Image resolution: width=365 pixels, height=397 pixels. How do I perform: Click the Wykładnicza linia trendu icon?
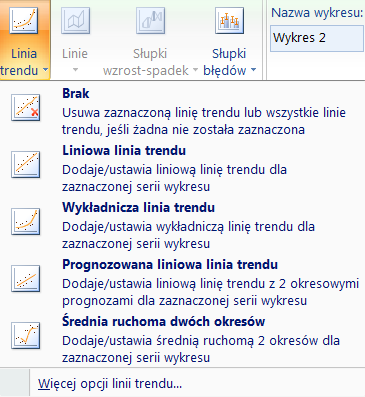pyautogui.click(x=26, y=221)
